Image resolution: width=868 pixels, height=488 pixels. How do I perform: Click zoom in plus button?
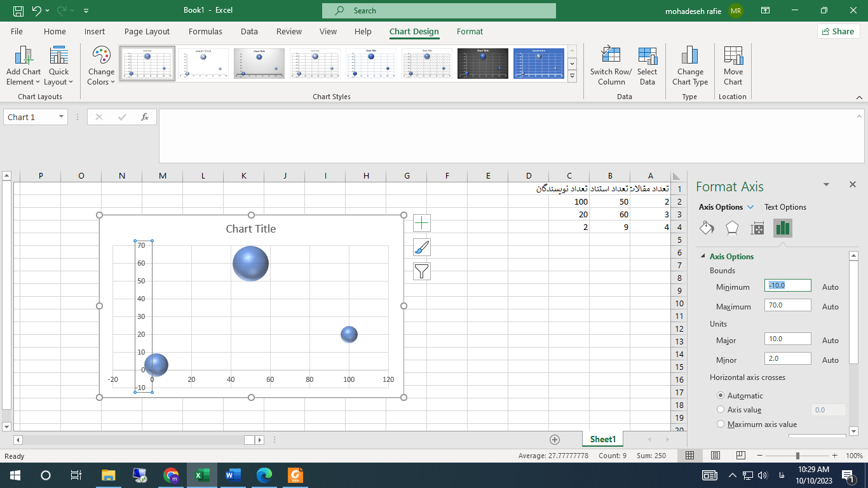834,456
